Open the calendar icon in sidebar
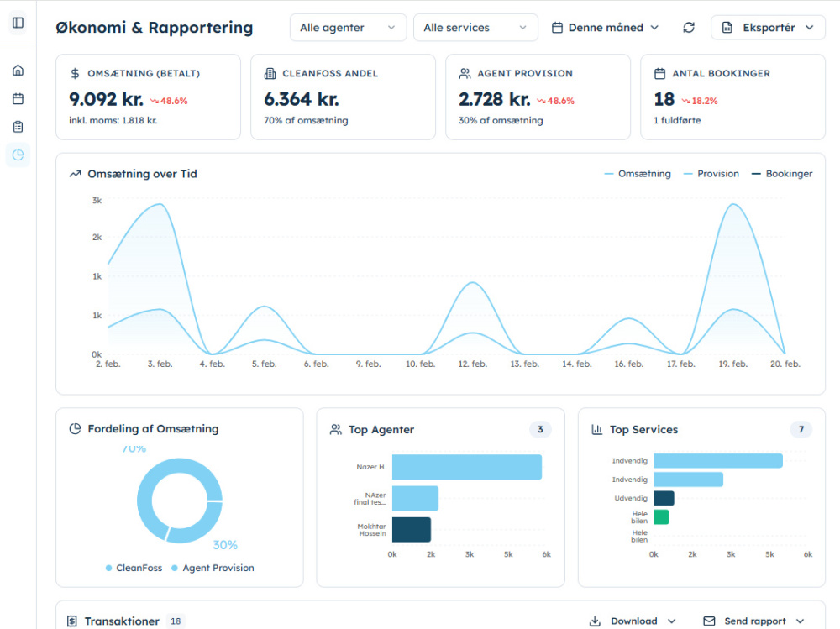Image resolution: width=840 pixels, height=629 pixels. click(18, 98)
